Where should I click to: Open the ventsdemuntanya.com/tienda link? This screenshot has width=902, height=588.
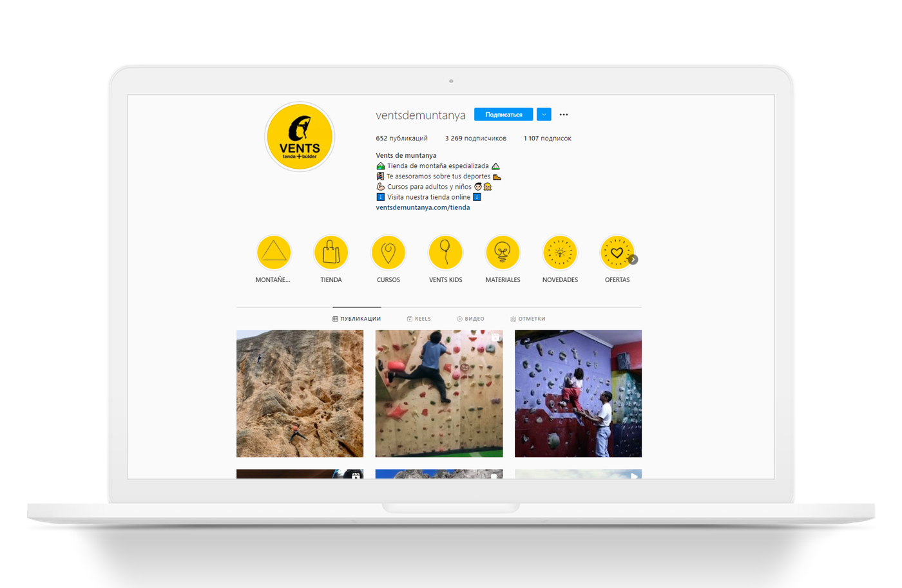tap(423, 207)
